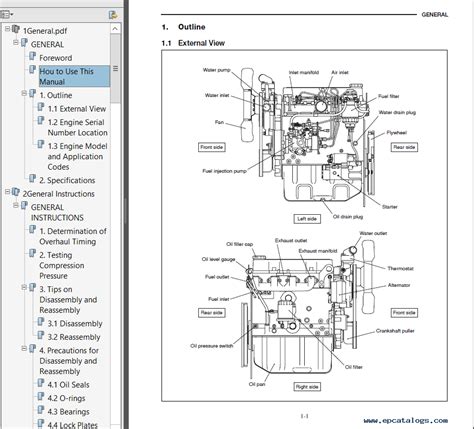Click the 'Oil level gauge' label
Screen dimensions: 474x429
point(218,259)
